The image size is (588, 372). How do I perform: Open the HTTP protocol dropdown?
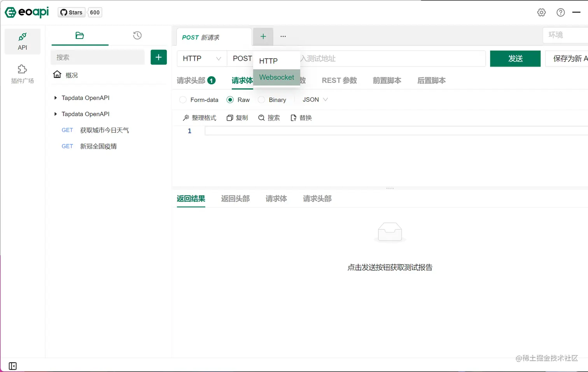pyautogui.click(x=202, y=59)
